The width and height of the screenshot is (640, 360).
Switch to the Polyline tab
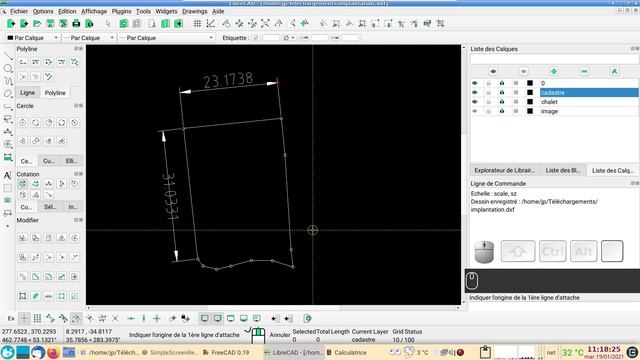coord(55,93)
